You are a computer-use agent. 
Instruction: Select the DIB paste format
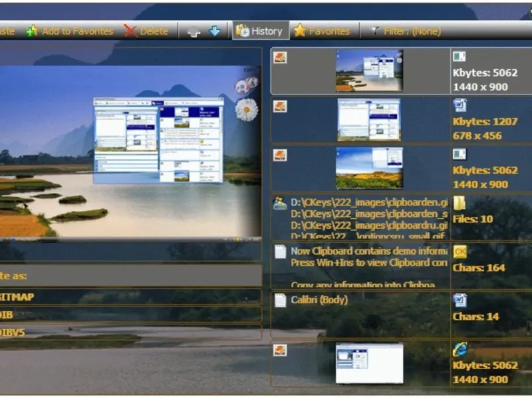[130, 315]
